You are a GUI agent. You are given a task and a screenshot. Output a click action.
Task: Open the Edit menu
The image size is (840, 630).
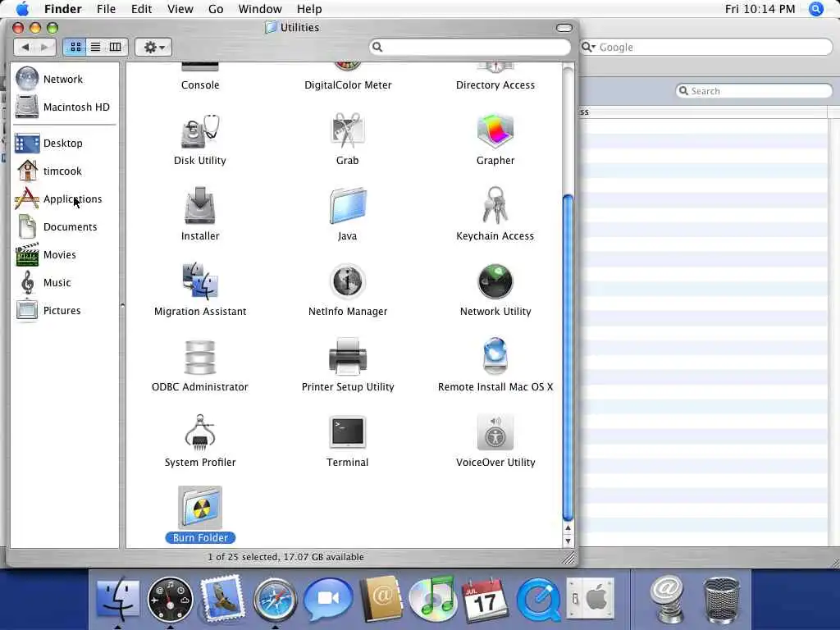[x=141, y=9]
